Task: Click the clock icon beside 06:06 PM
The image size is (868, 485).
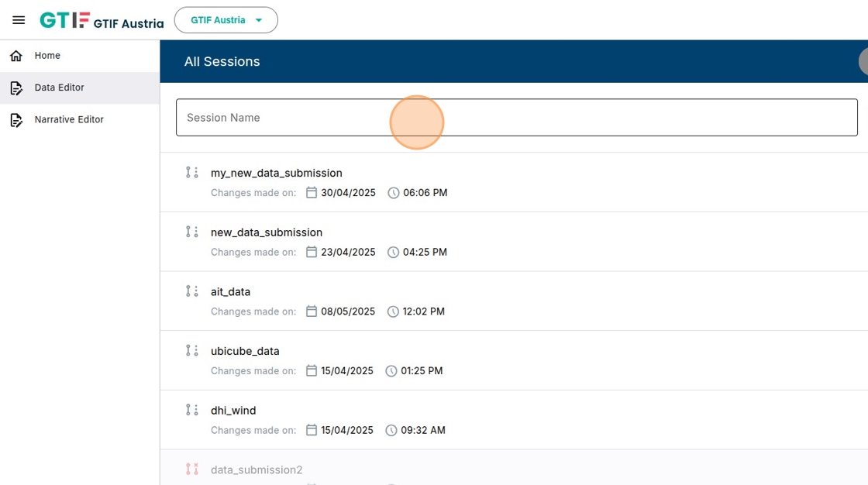Action: [393, 193]
